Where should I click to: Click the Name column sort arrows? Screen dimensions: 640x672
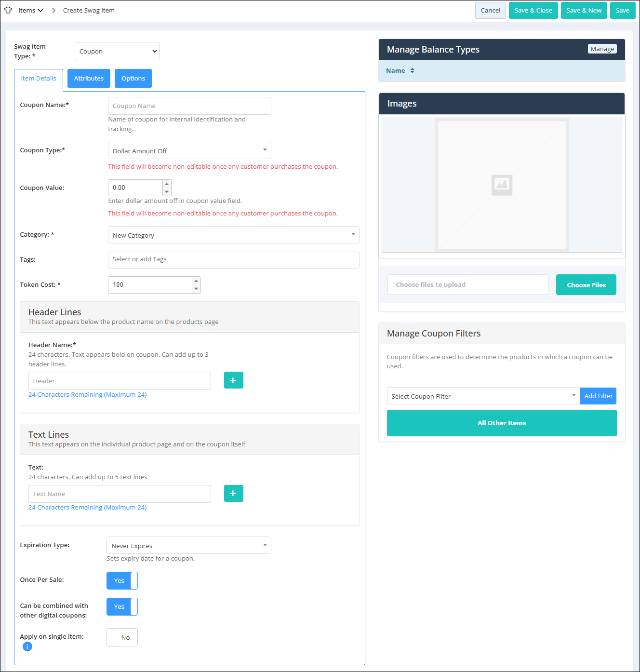point(412,70)
